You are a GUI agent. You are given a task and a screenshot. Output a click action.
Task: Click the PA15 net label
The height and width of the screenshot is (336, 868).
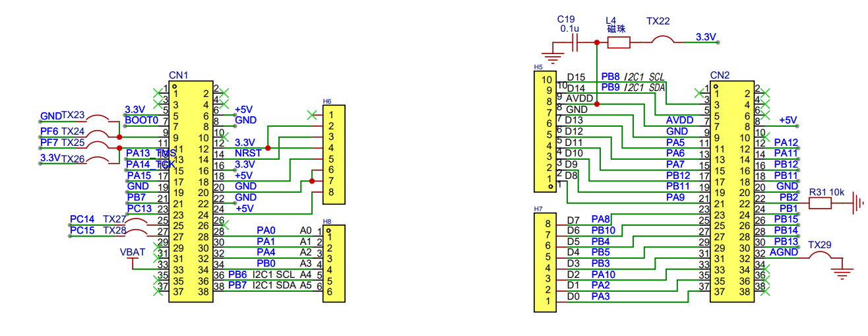pyautogui.click(x=139, y=176)
